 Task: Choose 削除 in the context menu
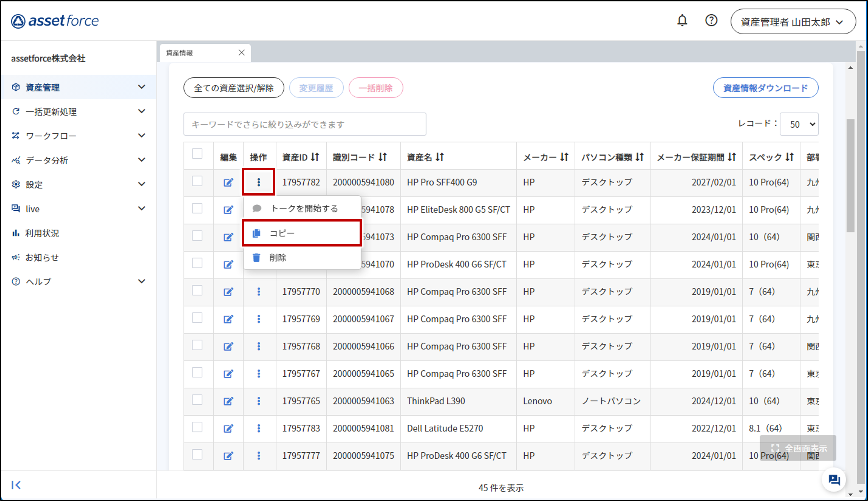click(x=302, y=258)
